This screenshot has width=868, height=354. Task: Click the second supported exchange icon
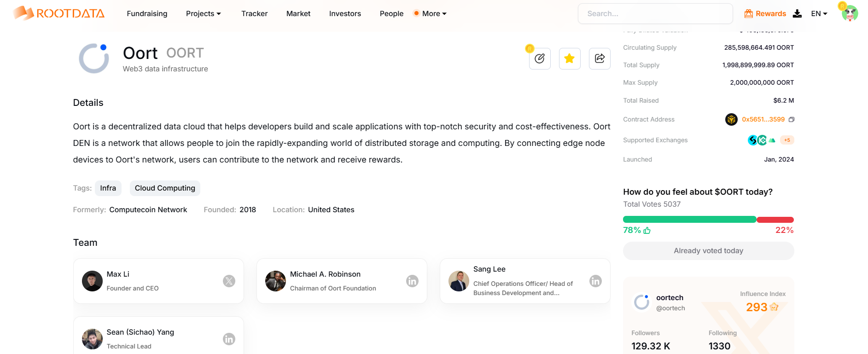pos(762,140)
